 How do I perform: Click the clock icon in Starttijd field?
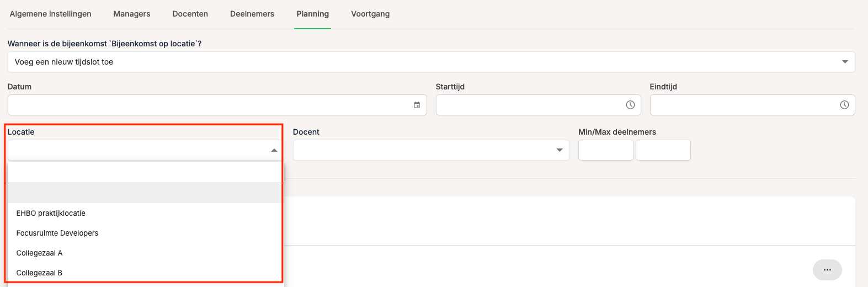click(630, 105)
